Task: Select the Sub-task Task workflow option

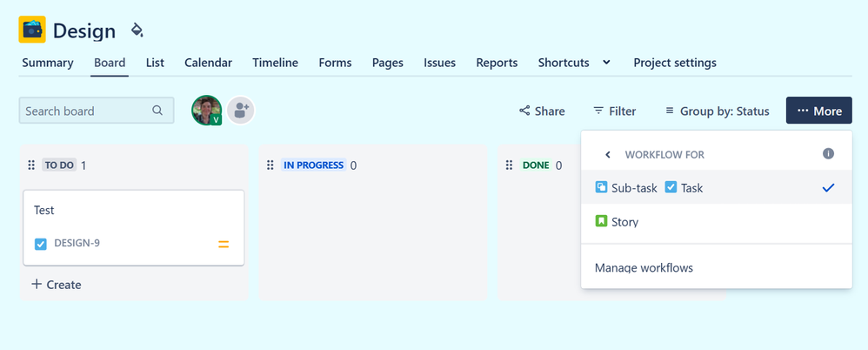Action: tap(717, 187)
